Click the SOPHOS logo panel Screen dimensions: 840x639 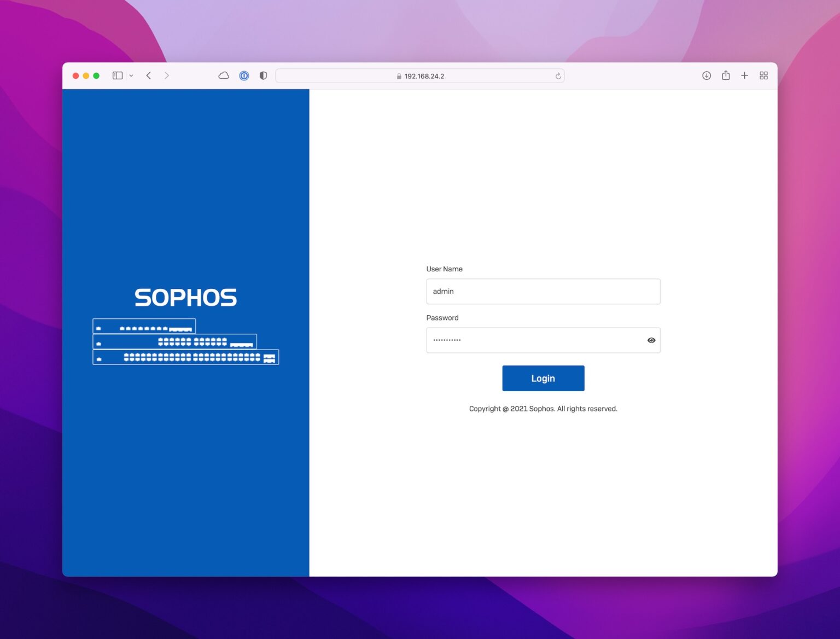(x=185, y=297)
